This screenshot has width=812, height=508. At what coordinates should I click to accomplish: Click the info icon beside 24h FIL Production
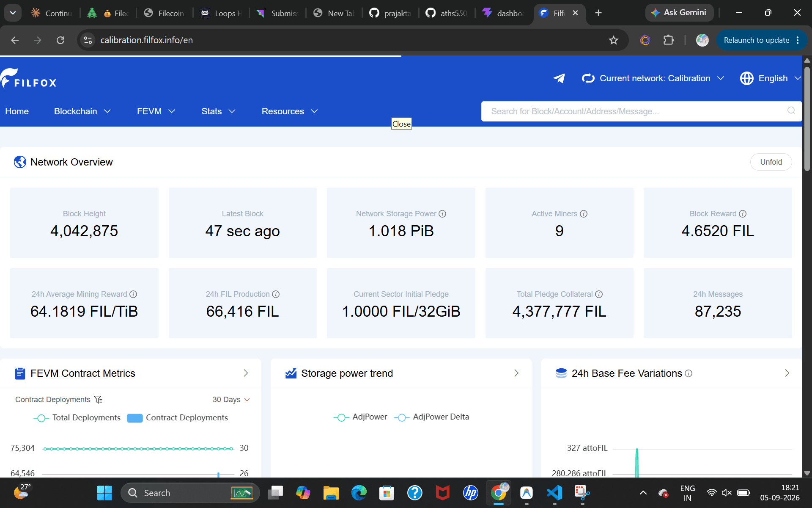point(276,294)
